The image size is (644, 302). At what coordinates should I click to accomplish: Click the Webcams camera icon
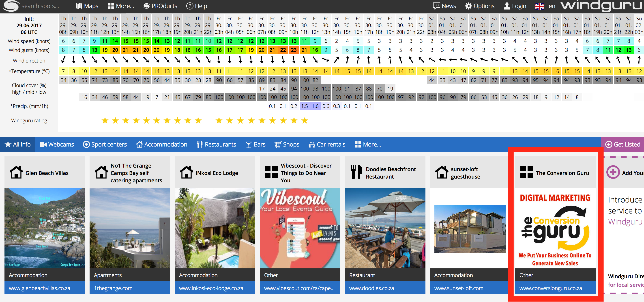coord(43,145)
